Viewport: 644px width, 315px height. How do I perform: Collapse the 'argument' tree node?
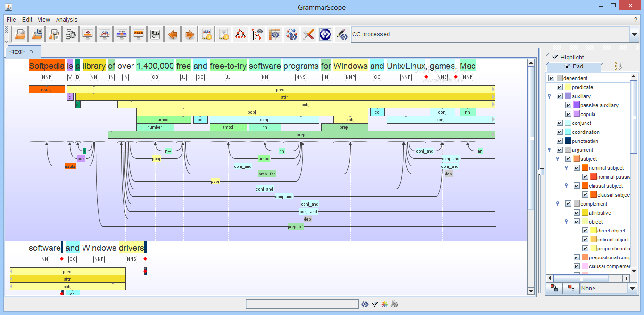coord(549,150)
